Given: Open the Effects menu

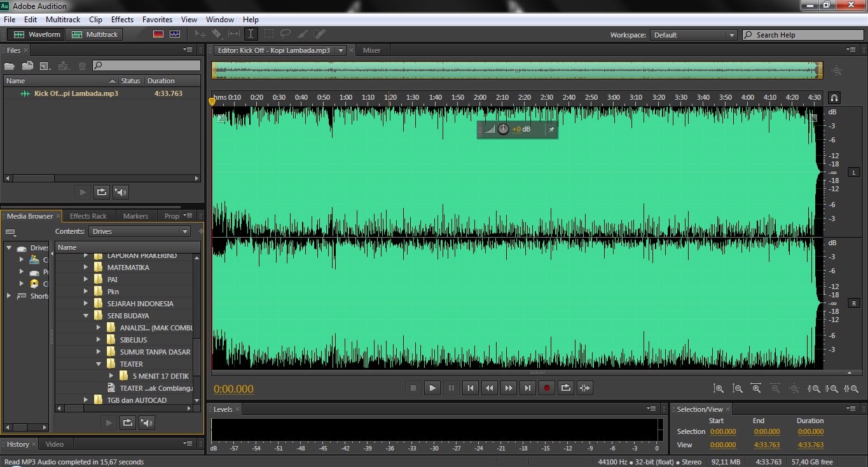Looking at the screenshot, I should point(122,20).
